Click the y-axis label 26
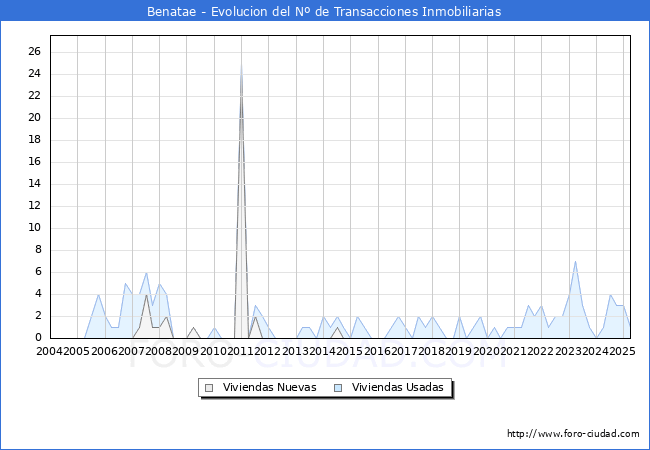Viewport: 650px width, 450px height. pos(35,51)
